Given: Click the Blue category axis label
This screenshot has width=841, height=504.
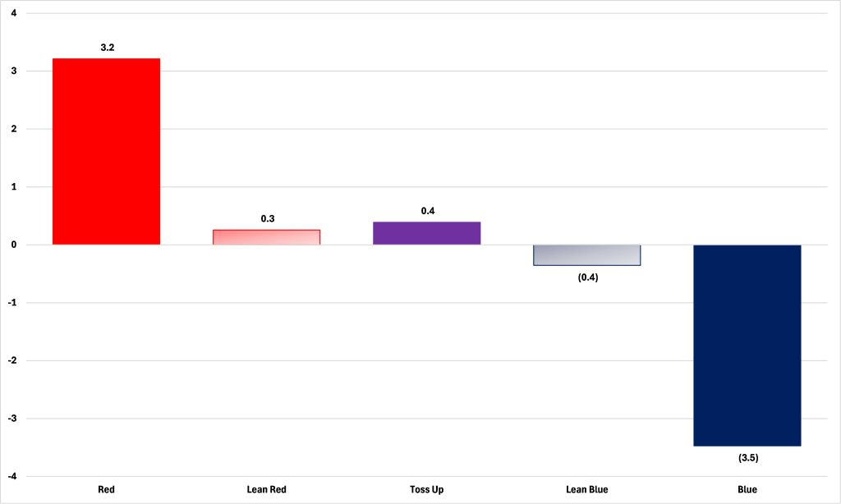Looking at the screenshot, I should coord(747,490).
